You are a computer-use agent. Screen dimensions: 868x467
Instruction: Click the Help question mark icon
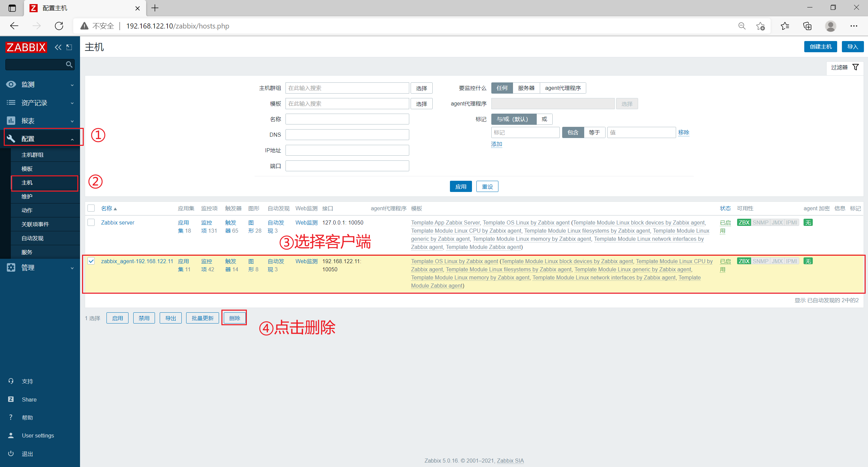[x=11, y=417]
